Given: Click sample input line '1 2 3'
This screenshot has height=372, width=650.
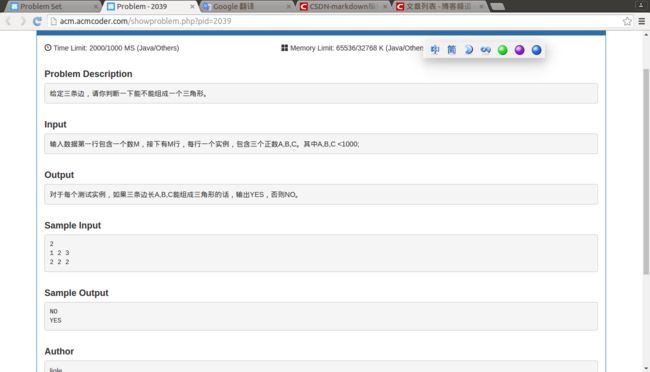Looking at the screenshot, I should pos(60,253).
